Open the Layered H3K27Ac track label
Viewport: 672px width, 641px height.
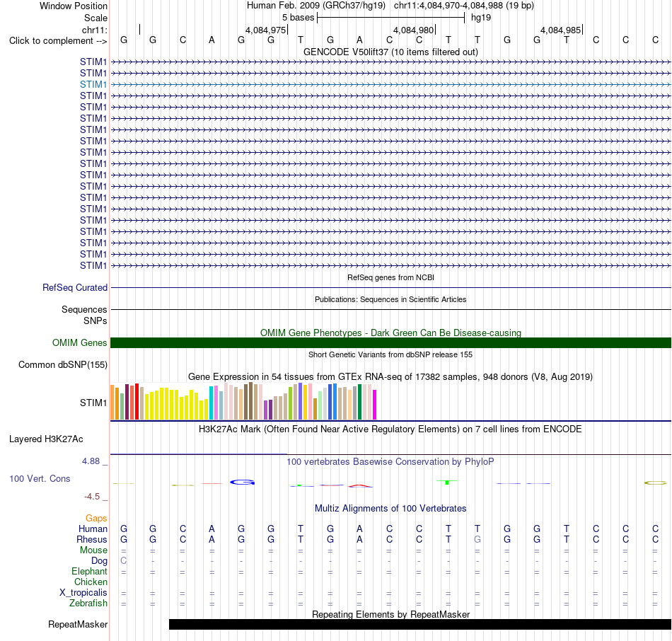tap(46, 439)
